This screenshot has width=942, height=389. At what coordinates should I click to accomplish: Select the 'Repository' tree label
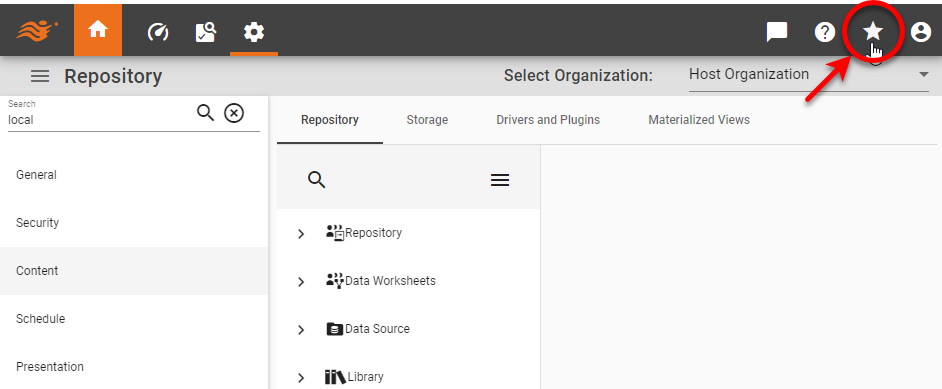point(374,232)
